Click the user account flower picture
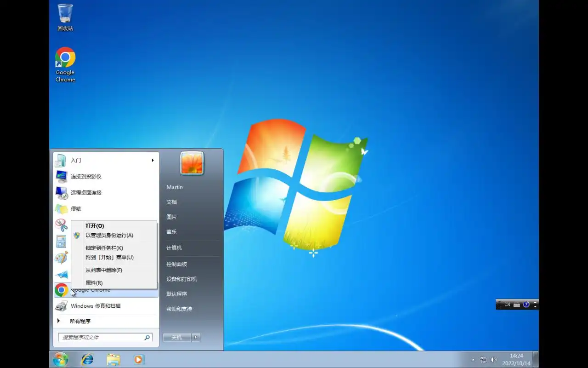 click(x=192, y=163)
